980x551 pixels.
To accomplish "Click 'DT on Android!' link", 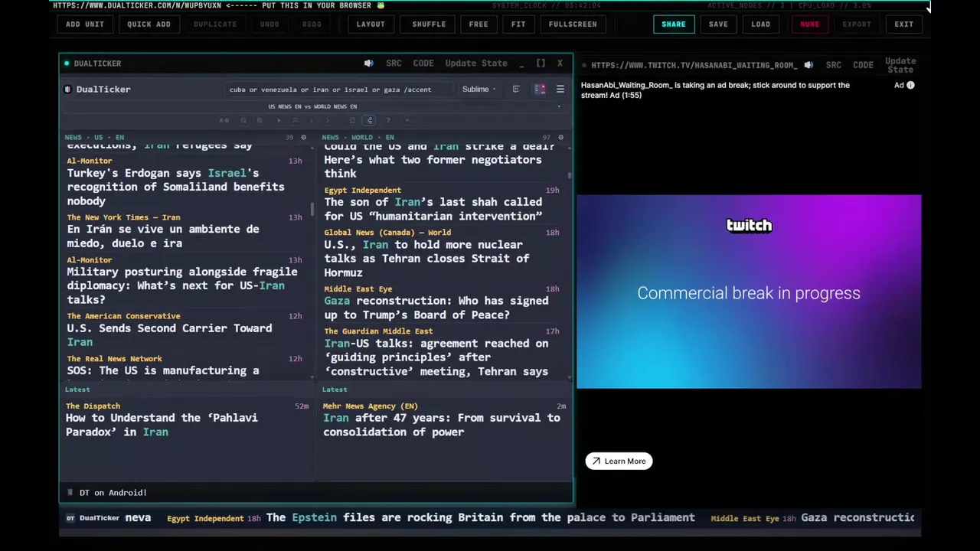I will pyautogui.click(x=113, y=493).
